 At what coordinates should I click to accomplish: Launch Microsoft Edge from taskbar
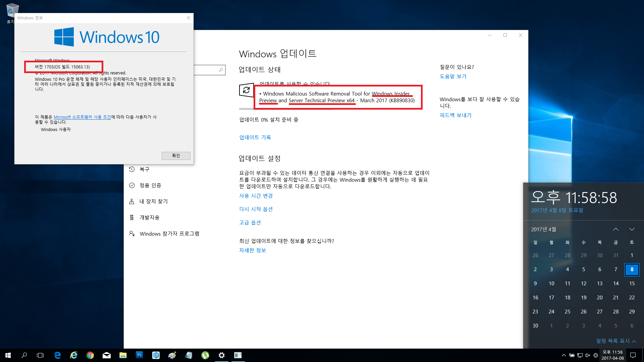(x=57, y=355)
